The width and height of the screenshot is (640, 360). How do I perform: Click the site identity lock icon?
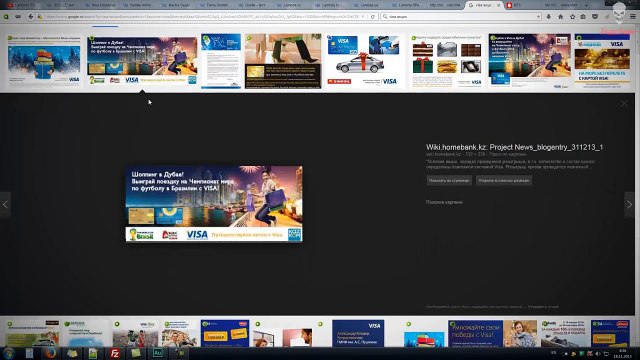click(x=40, y=17)
